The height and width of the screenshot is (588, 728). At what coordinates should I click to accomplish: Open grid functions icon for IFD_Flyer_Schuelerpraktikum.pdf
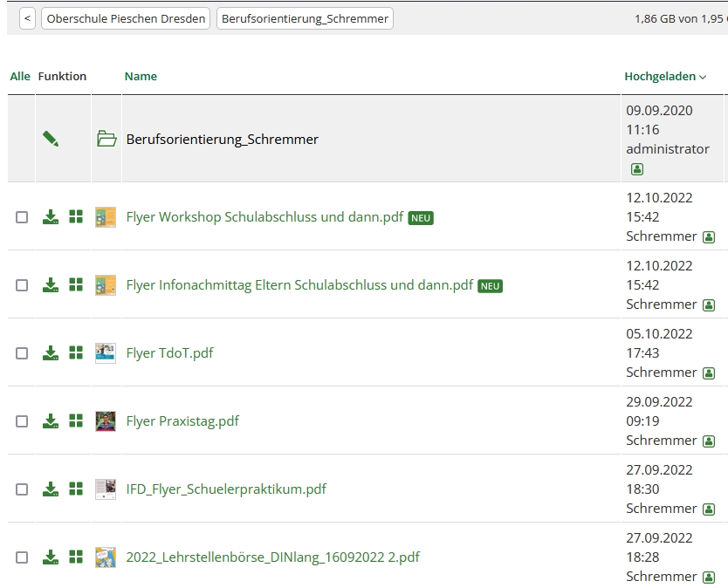click(76, 489)
